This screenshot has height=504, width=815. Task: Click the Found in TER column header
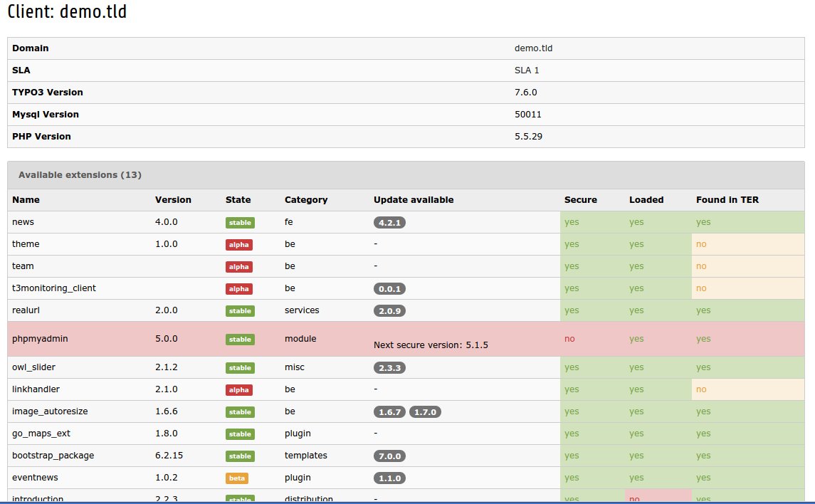point(727,199)
